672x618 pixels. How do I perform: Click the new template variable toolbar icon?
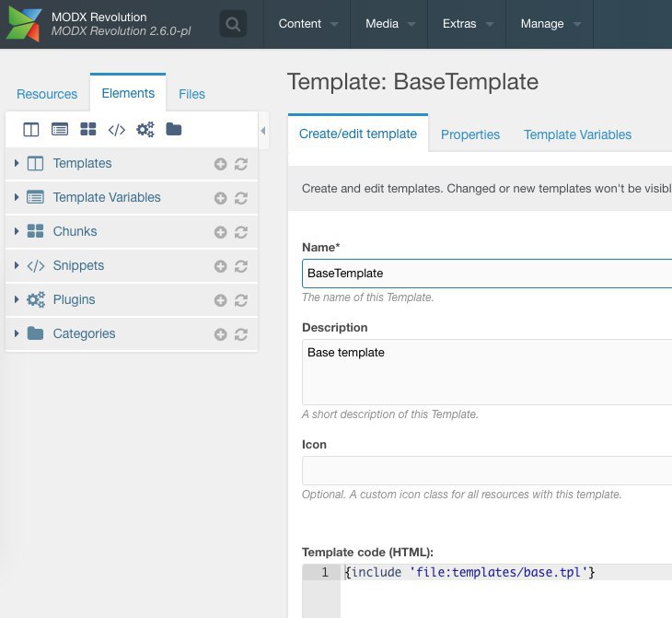tap(60, 129)
